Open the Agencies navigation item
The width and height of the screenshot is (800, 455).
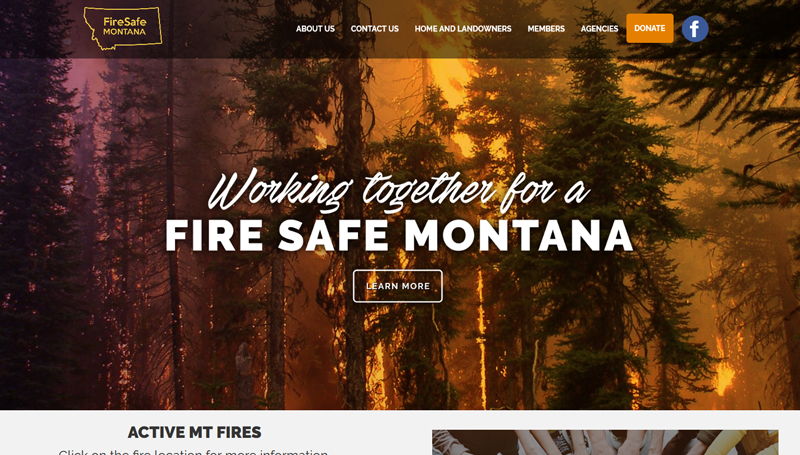(x=599, y=29)
